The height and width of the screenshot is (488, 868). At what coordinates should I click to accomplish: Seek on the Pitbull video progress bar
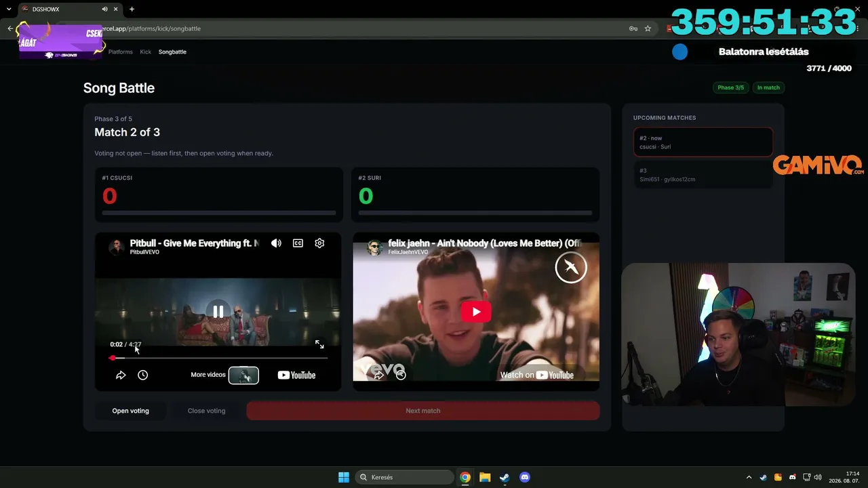pos(219,358)
